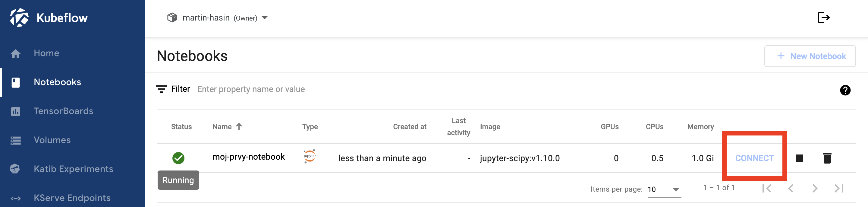Go to KServe Endpoints

pos(72,198)
